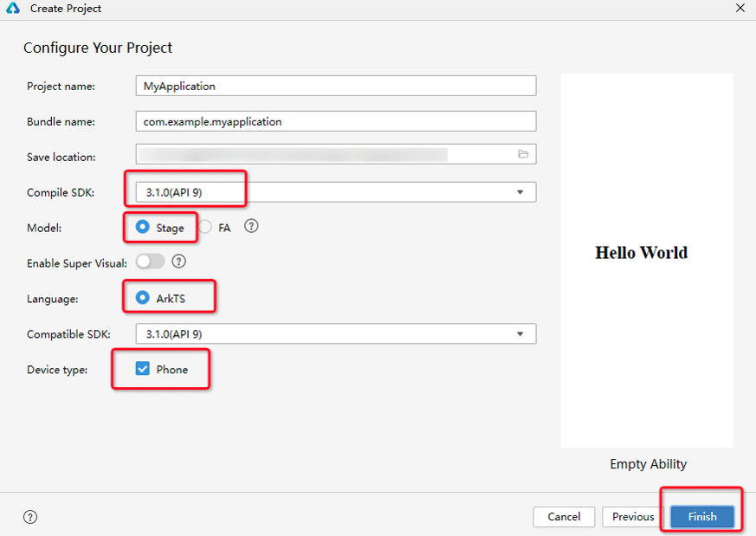Toggle the Enable Super Visual switch
Screen dimensions: 756x536
[150, 262]
